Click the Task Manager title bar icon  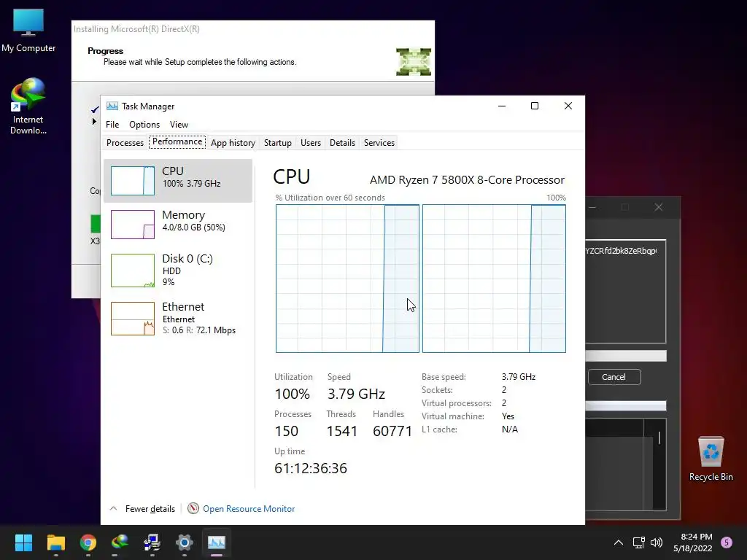coord(112,106)
